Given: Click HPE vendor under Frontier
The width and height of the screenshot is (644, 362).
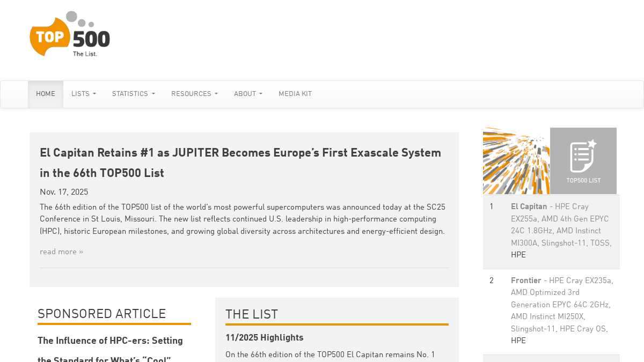Looking at the screenshot, I should pyautogui.click(x=518, y=341).
